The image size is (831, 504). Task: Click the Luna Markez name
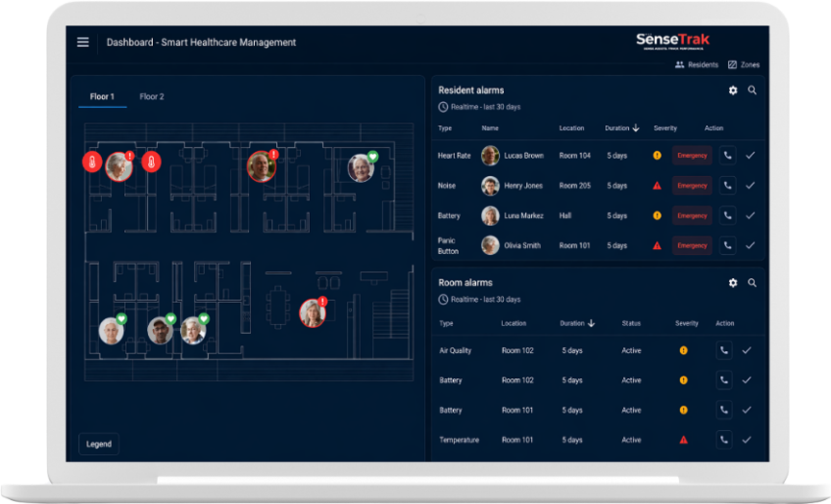pyautogui.click(x=523, y=215)
